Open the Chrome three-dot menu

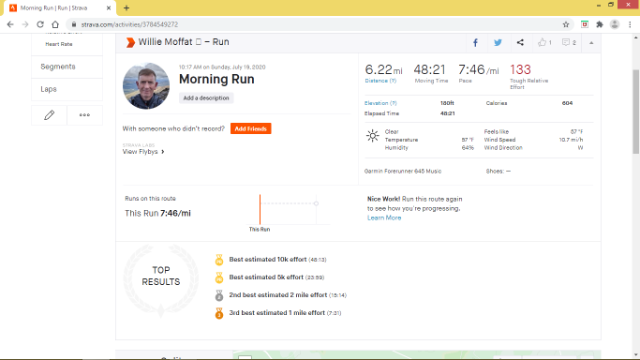point(630,24)
